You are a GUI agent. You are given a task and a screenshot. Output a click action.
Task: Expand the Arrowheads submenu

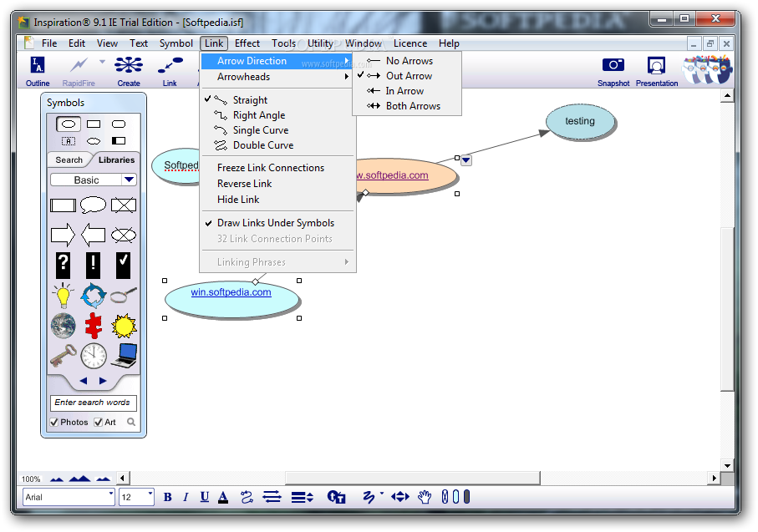coord(277,77)
